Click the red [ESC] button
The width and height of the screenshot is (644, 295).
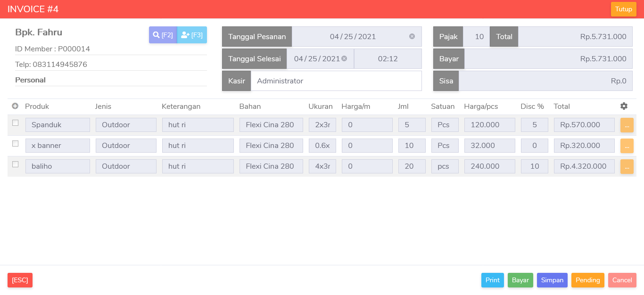pos(20,280)
